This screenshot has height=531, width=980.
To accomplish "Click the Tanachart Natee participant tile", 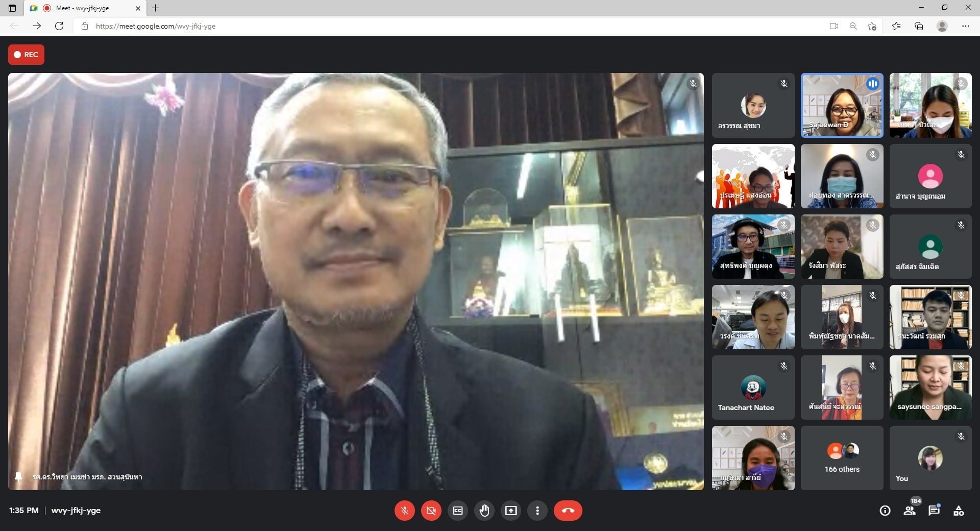I will pyautogui.click(x=753, y=388).
